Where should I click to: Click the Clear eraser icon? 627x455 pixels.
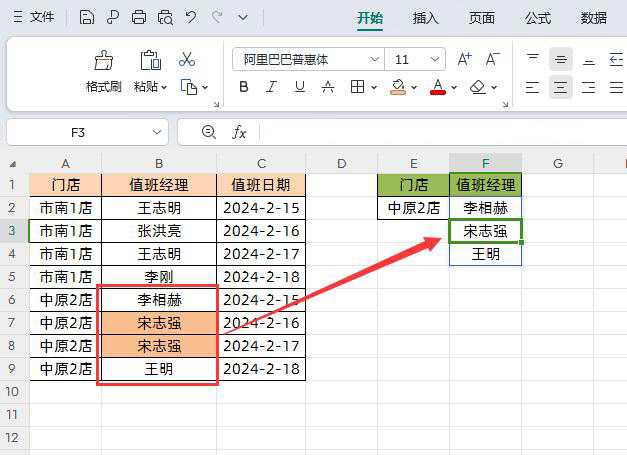coord(477,87)
